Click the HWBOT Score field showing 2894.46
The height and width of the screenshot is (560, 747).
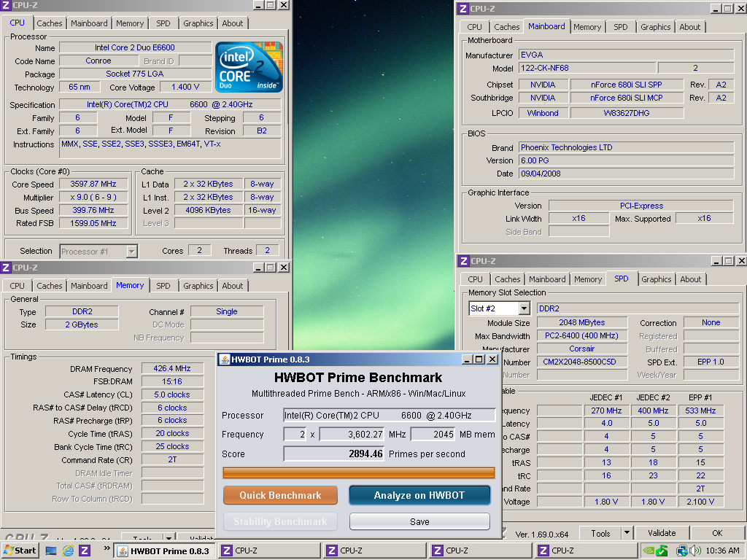coord(333,454)
